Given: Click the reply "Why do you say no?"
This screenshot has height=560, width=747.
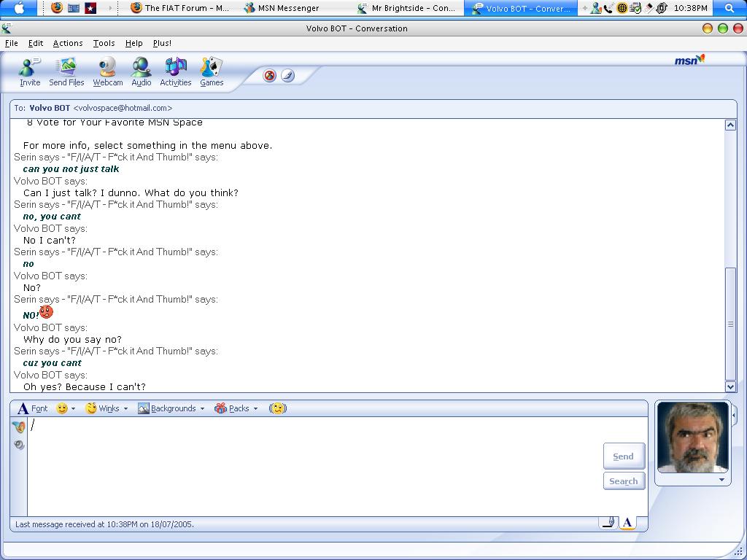Looking at the screenshot, I should (72, 340).
